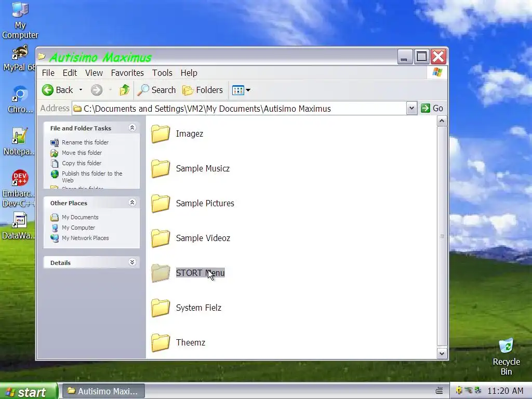Image resolution: width=532 pixels, height=399 pixels.
Task: Select the Sample Pictures folder name
Action: click(x=205, y=203)
